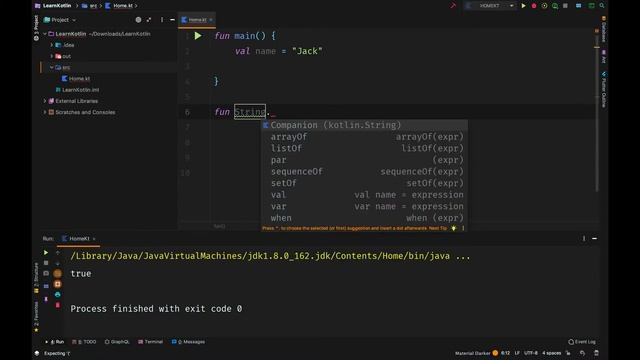This screenshot has height=360, width=640.
Task: Click the Next Tip link in the completion popup
Action: coord(438,228)
